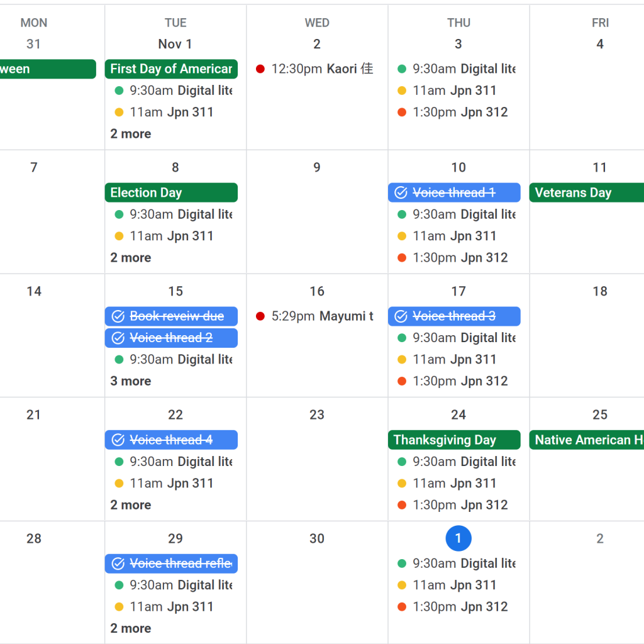Open 9:30am Digital lite on Thanksgiving, the 24th
This screenshot has width=644, height=644.
(x=457, y=462)
